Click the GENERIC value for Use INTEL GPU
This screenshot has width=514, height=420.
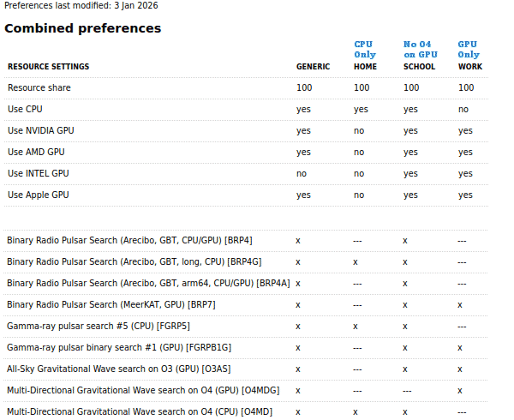coord(302,174)
